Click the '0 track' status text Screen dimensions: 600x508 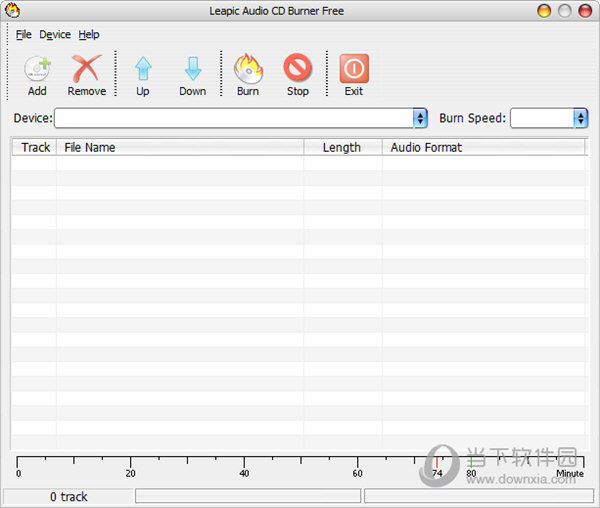tap(68, 497)
